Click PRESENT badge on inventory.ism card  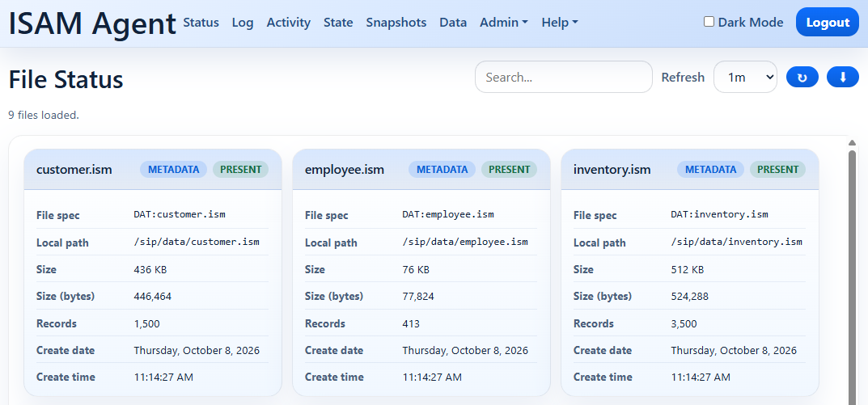point(777,169)
